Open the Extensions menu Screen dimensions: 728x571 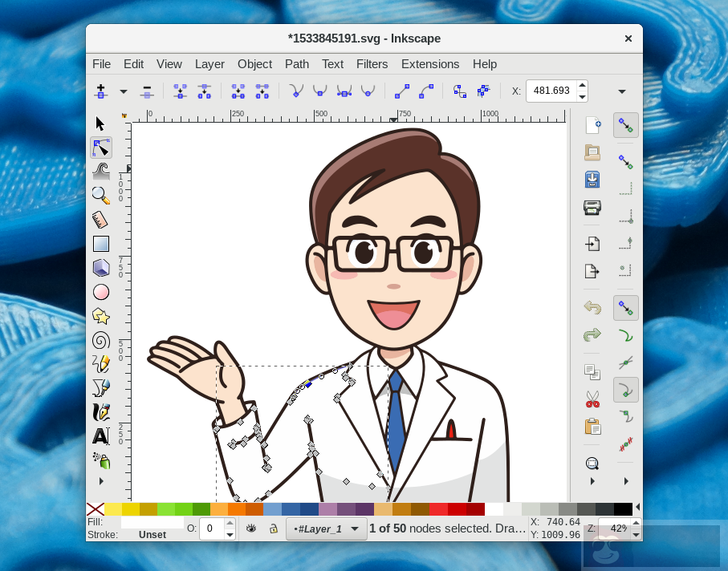[x=429, y=64]
